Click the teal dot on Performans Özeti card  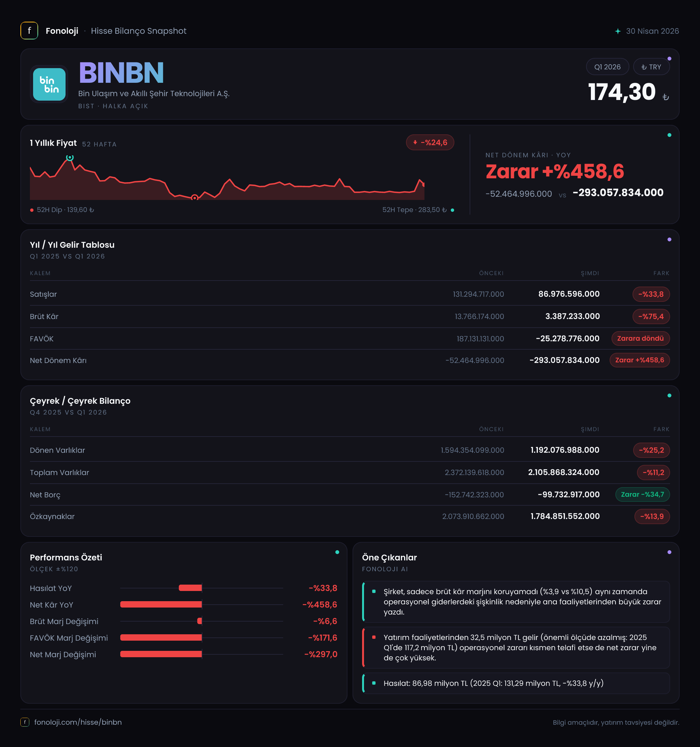pyautogui.click(x=337, y=552)
